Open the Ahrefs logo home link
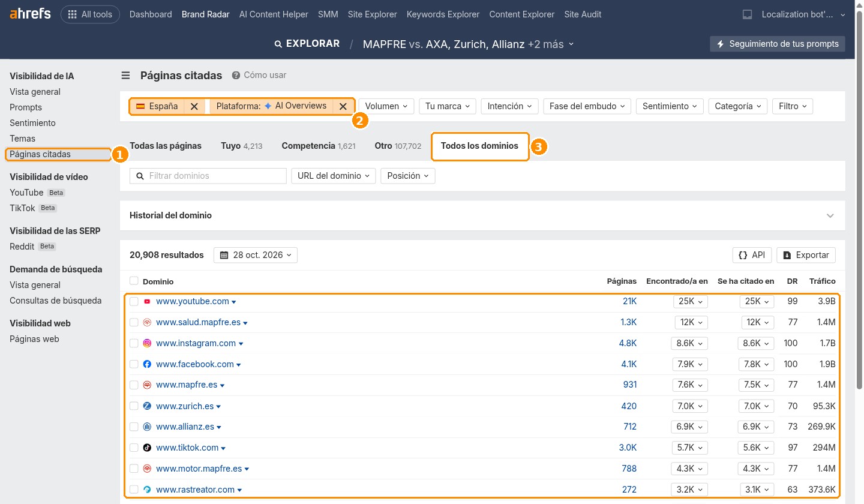 point(31,14)
